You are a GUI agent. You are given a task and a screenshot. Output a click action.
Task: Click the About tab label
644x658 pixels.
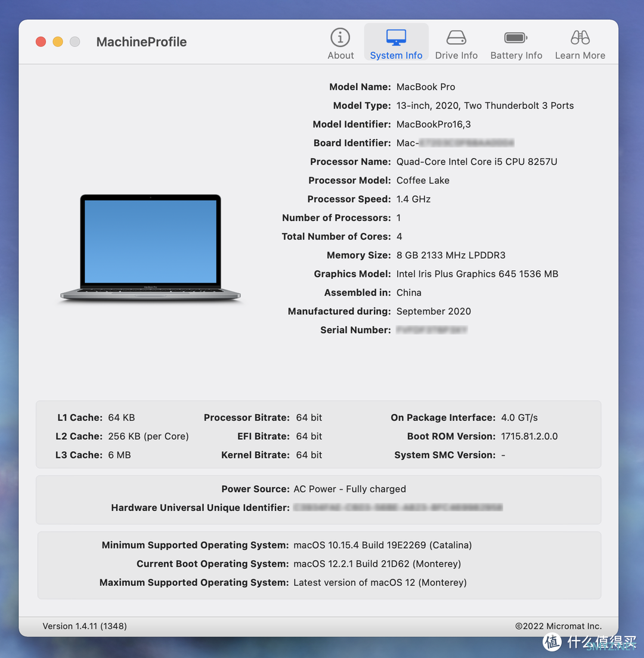[x=340, y=55]
